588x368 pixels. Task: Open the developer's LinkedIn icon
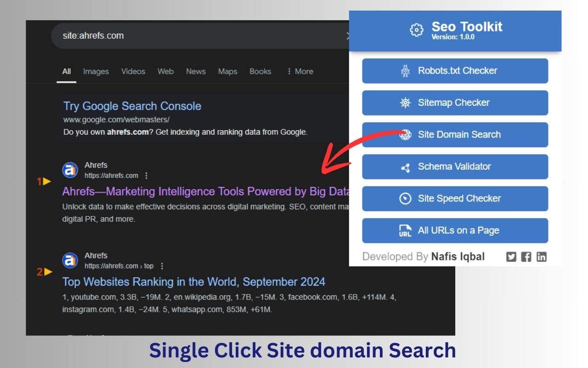[542, 257]
